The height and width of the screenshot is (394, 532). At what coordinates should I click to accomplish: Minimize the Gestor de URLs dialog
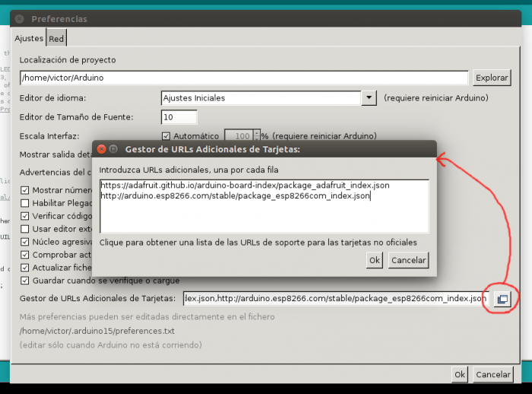113,149
